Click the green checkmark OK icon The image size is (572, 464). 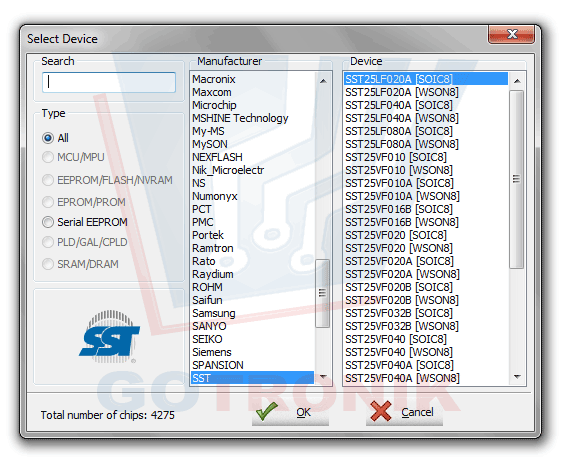coord(267,411)
